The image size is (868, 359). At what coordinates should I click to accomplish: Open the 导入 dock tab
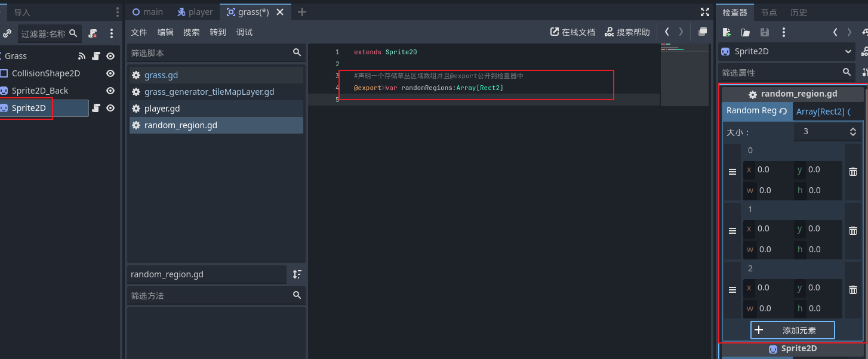click(x=22, y=12)
